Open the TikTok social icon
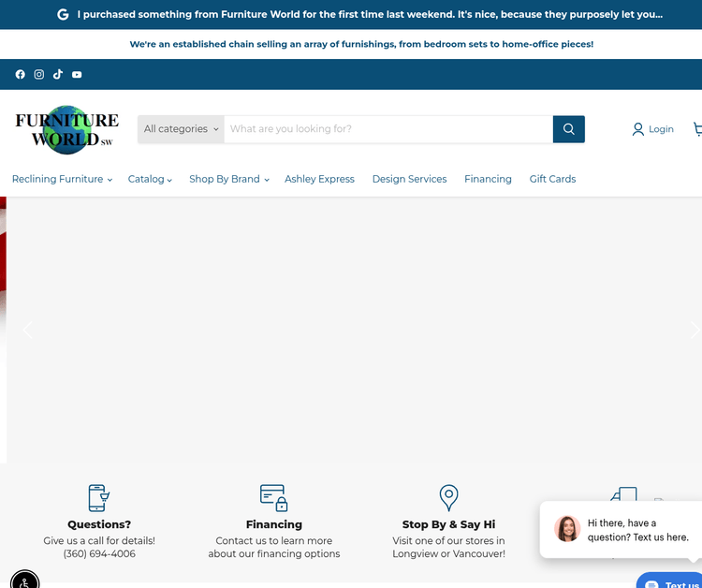 point(58,74)
